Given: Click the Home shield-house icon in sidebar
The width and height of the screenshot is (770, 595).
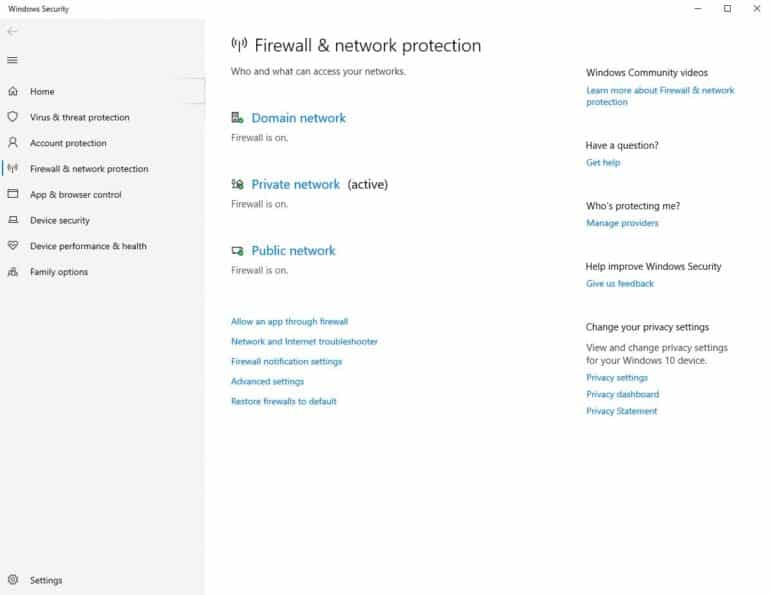Looking at the screenshot, I should coord(12,91).
